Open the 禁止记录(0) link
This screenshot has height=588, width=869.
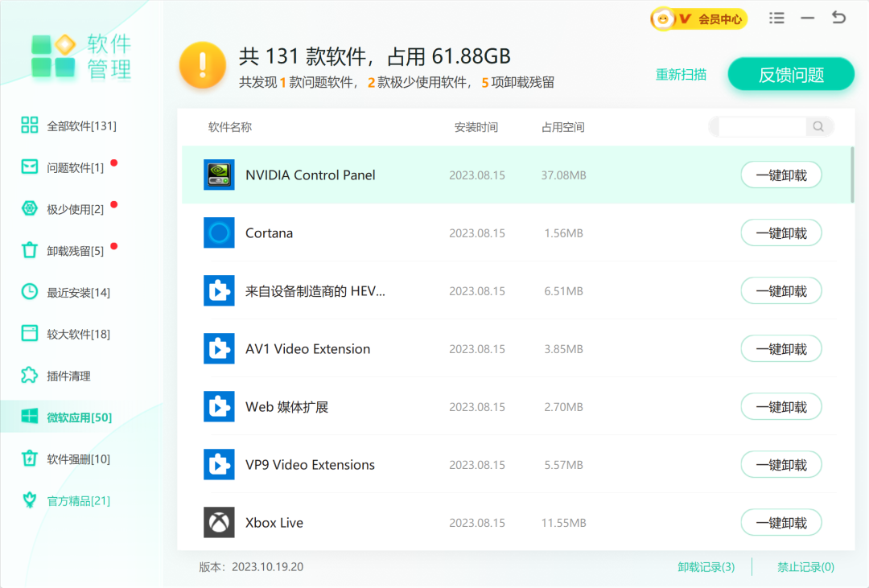coord(805,567)
